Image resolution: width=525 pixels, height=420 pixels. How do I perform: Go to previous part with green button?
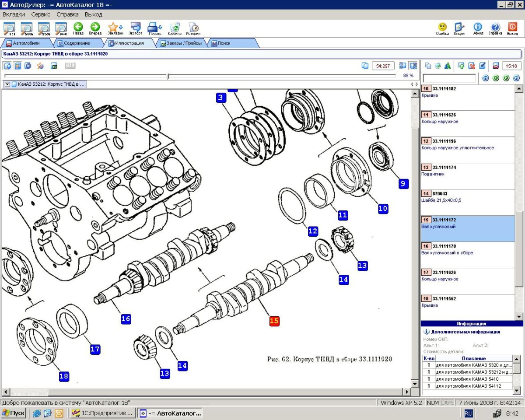point(496,78)
